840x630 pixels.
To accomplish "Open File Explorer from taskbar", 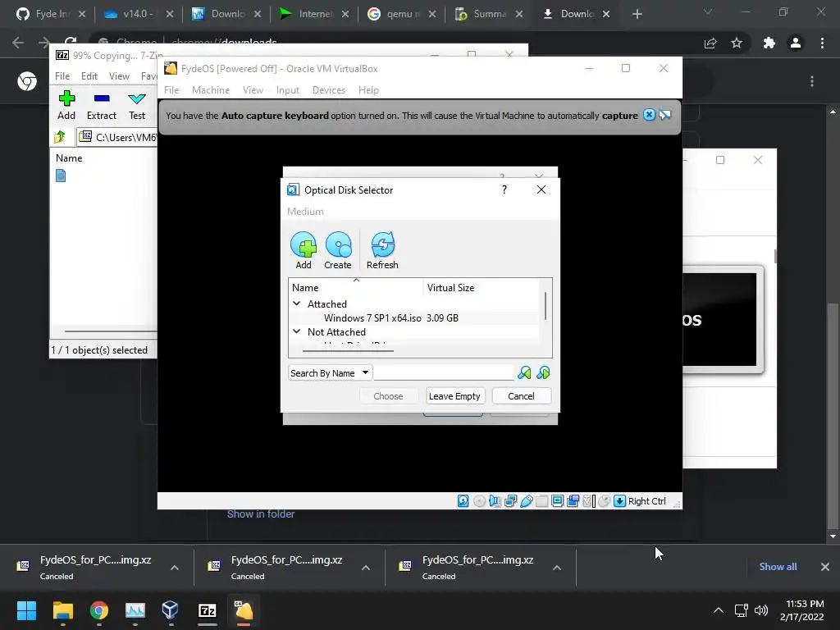I will [x=62, y=610].
